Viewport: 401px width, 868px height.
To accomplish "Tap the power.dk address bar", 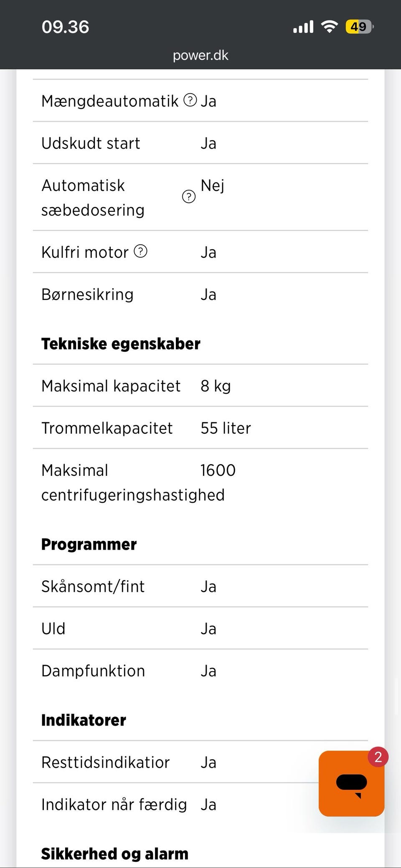I will [200, 55].
